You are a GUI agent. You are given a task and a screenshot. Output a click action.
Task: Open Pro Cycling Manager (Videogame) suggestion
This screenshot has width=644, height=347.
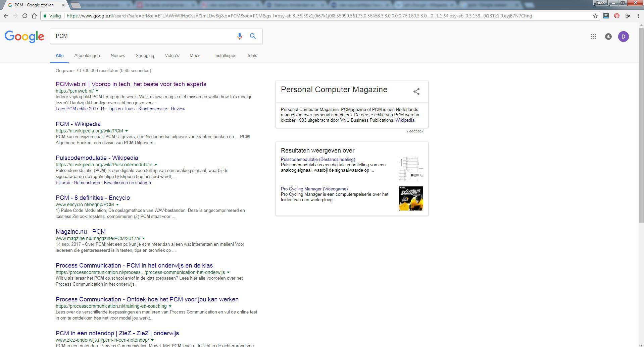(x=314, y=189)
